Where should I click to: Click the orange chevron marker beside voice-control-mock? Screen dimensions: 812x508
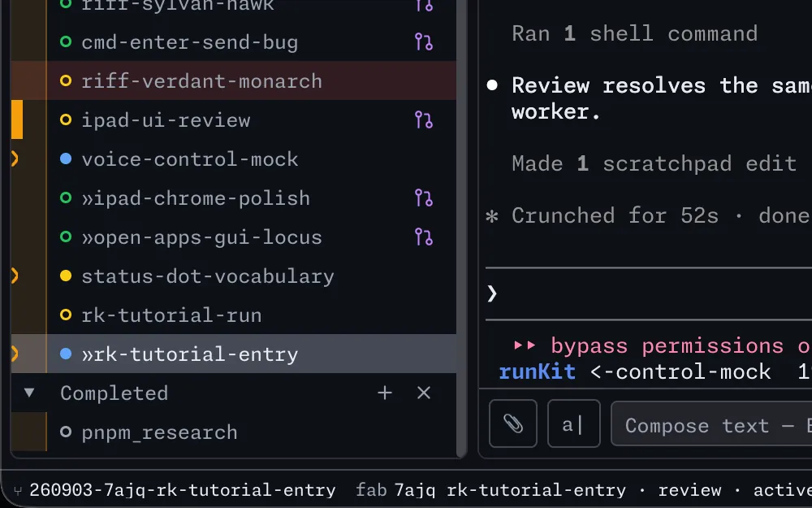click(15, 158)
